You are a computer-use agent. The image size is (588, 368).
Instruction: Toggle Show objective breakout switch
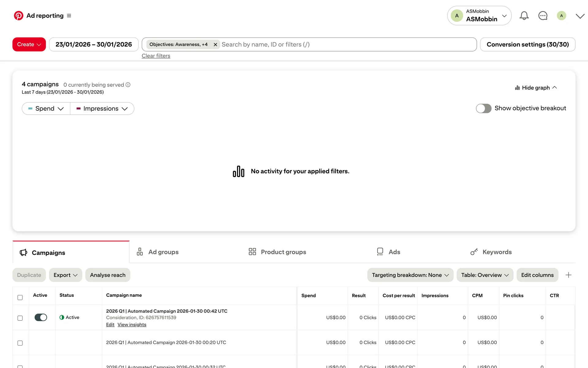[483, 108]
